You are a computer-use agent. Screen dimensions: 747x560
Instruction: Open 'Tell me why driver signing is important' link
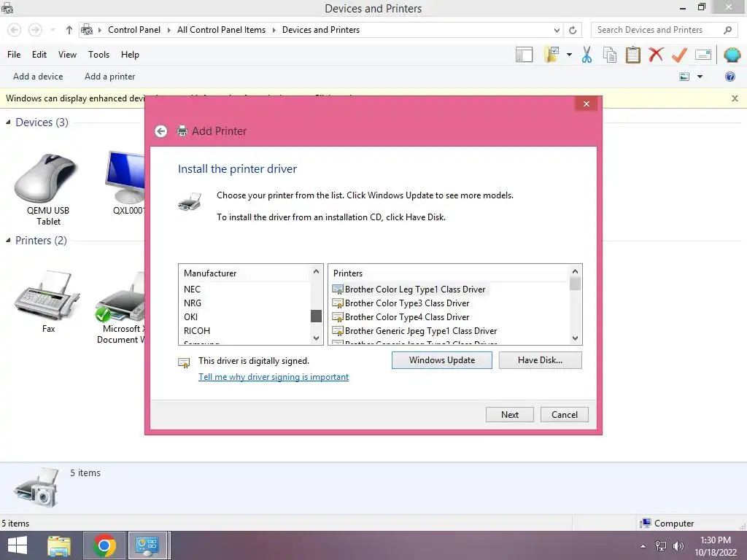274,377
